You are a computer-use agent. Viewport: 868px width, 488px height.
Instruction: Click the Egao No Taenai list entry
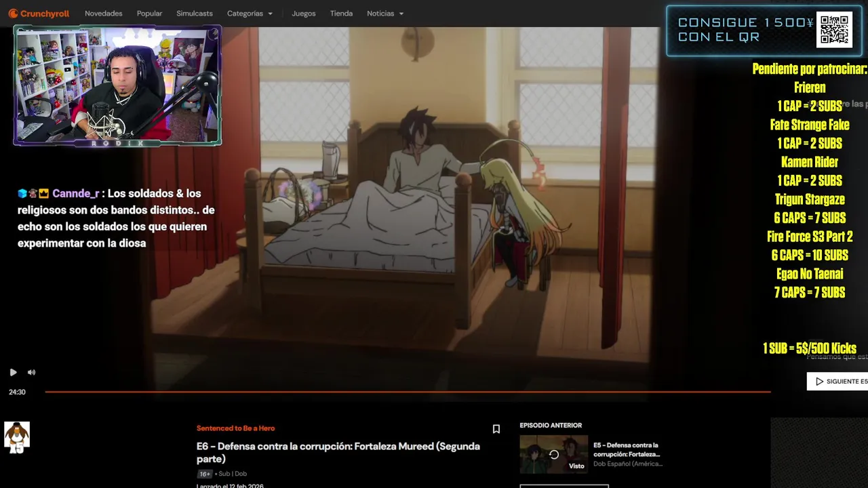tap(810, 274)
